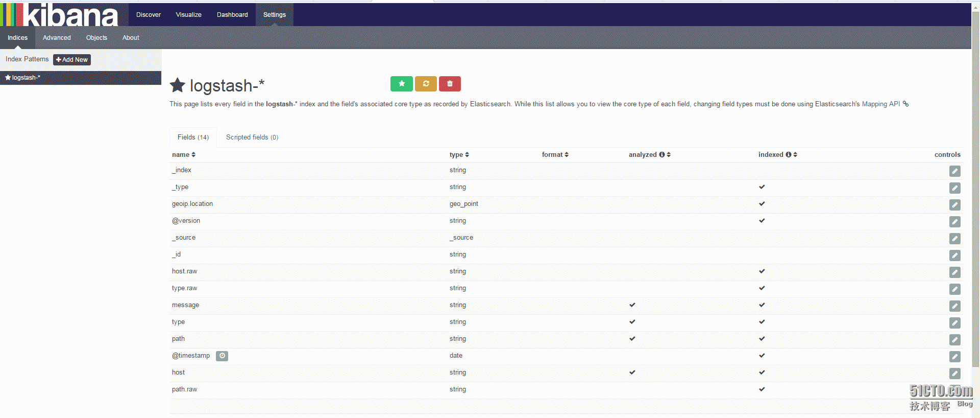Edit the type.raw field pencil icon
The width and height of the screenshot is (980, 418).
tap(954, 289)
